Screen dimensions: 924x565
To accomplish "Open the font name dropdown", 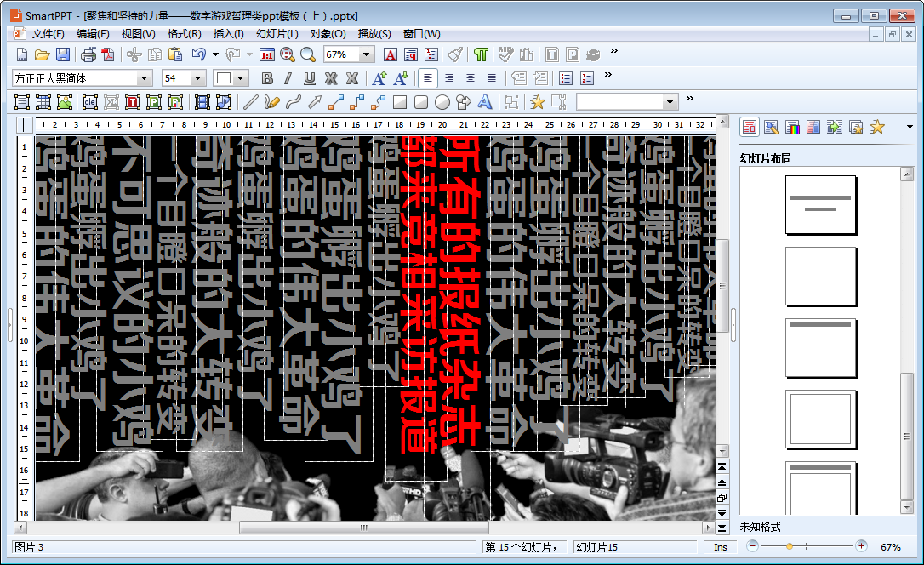I will tap(144, 78).
